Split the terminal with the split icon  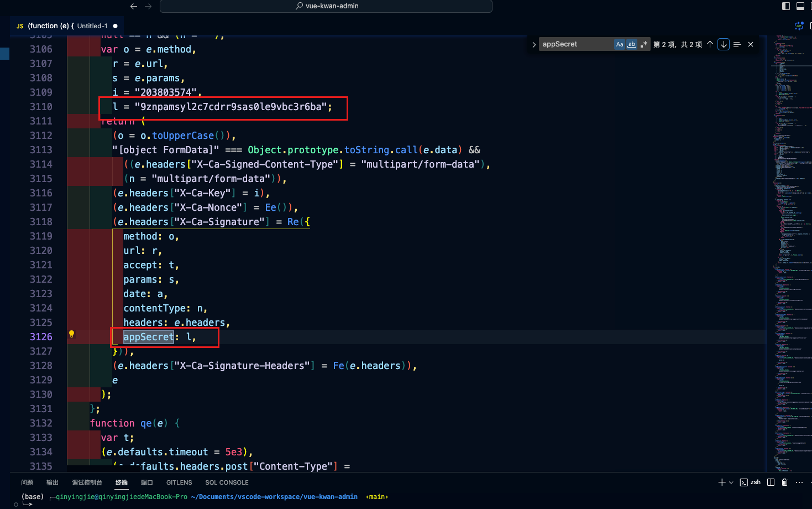pos(771,482)
